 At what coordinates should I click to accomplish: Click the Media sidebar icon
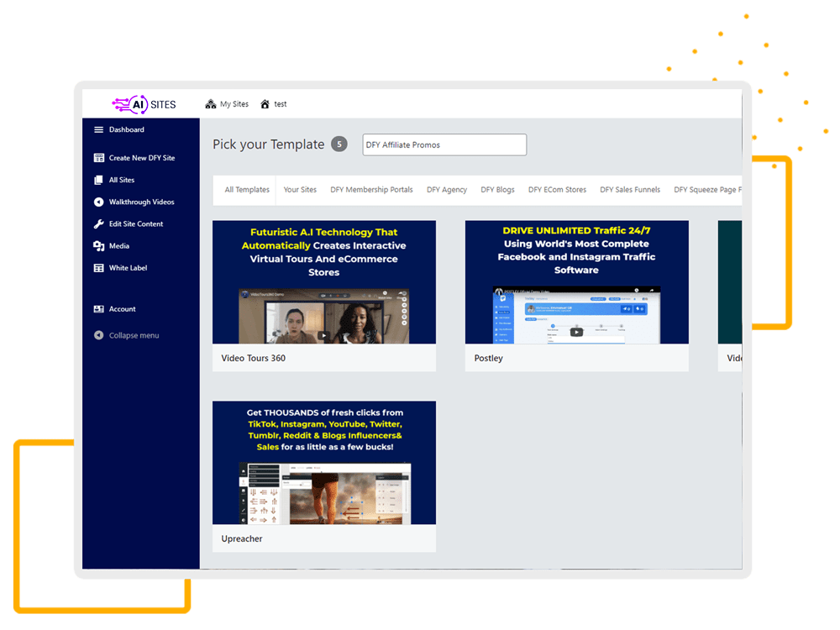(x=98, y=246)
